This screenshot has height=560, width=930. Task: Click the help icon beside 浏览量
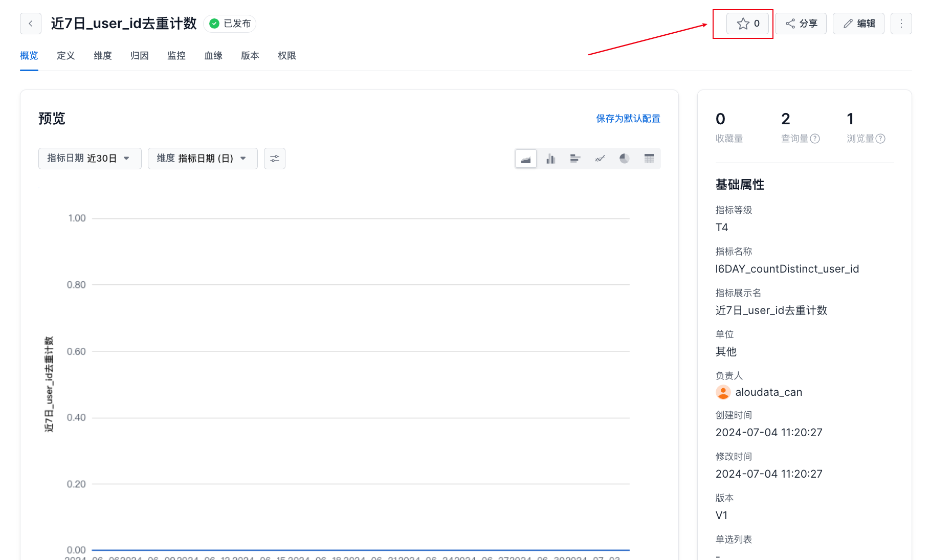tap(880, 139)
